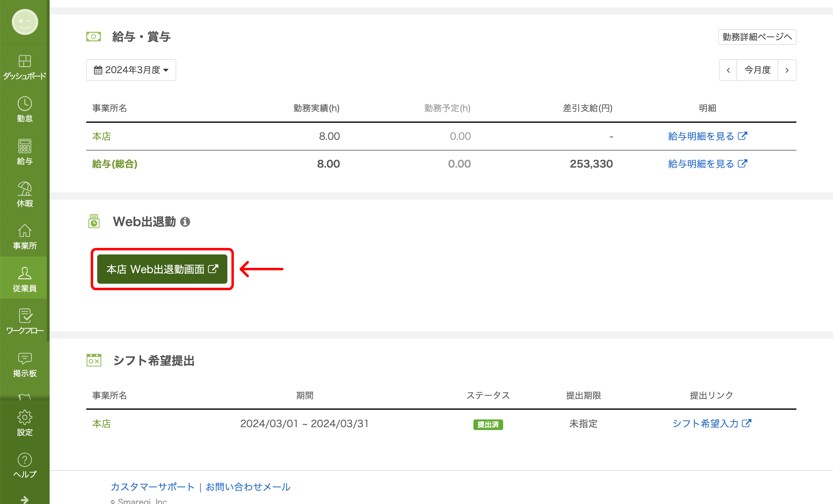Go to the previous month with the left chevron
The image size is (833, 504).
click(728, 70)
